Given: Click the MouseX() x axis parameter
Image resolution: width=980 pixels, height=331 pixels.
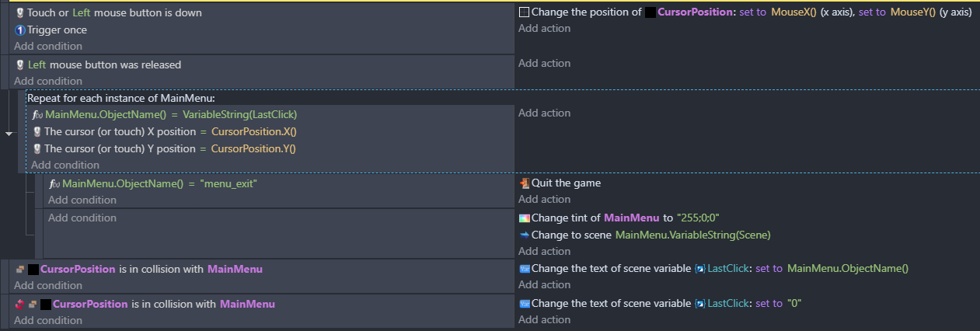Looking at the screenshot, I should [793, 12].
